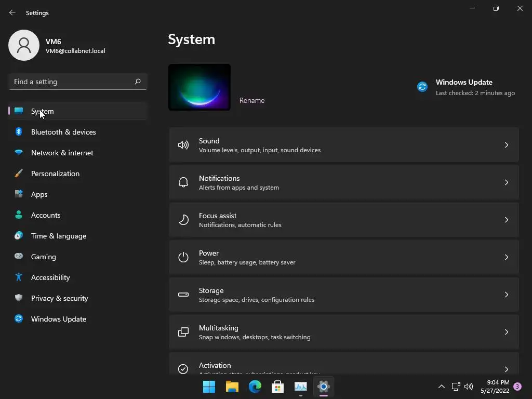Expand the Storage row chevron

pos(506,295)
